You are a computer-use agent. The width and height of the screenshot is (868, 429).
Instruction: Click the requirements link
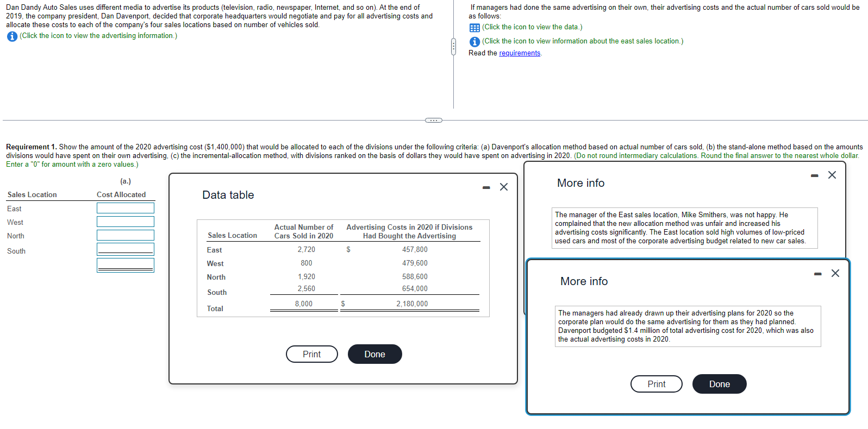coord(520,53)
